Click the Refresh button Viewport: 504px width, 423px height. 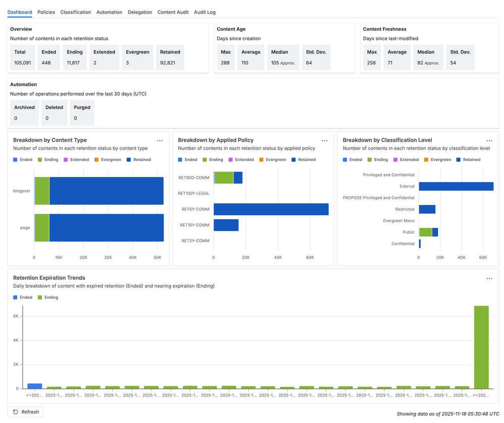[25, 412]
